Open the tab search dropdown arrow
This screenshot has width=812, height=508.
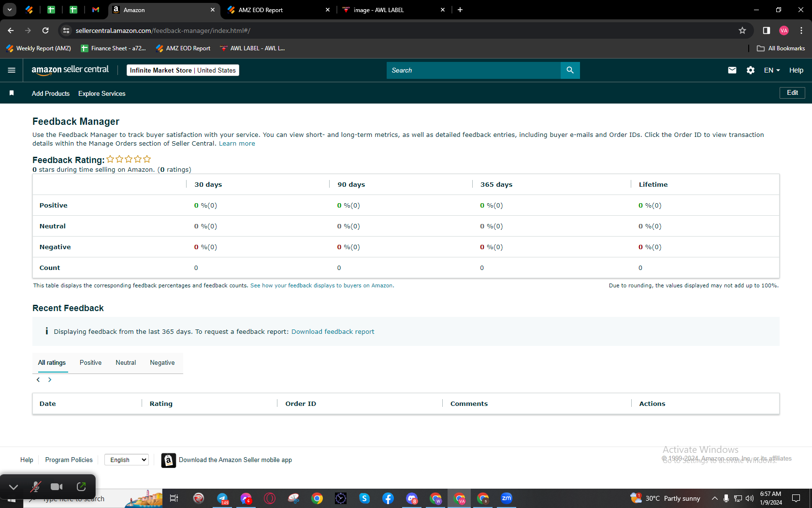[10, 10]
